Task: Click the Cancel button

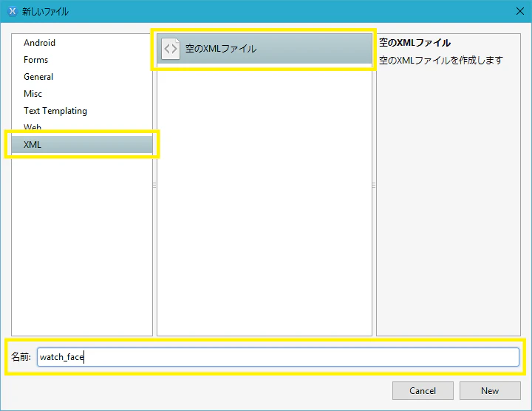Action: pos(423,391)
